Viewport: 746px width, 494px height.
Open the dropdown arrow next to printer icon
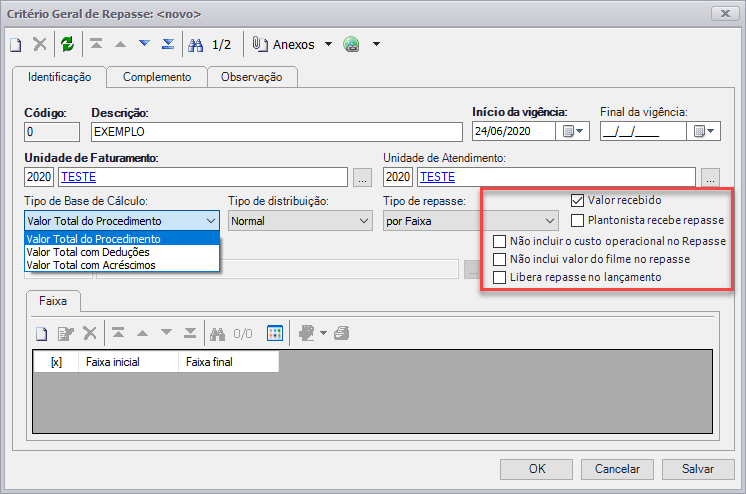(x=376, y=44)
